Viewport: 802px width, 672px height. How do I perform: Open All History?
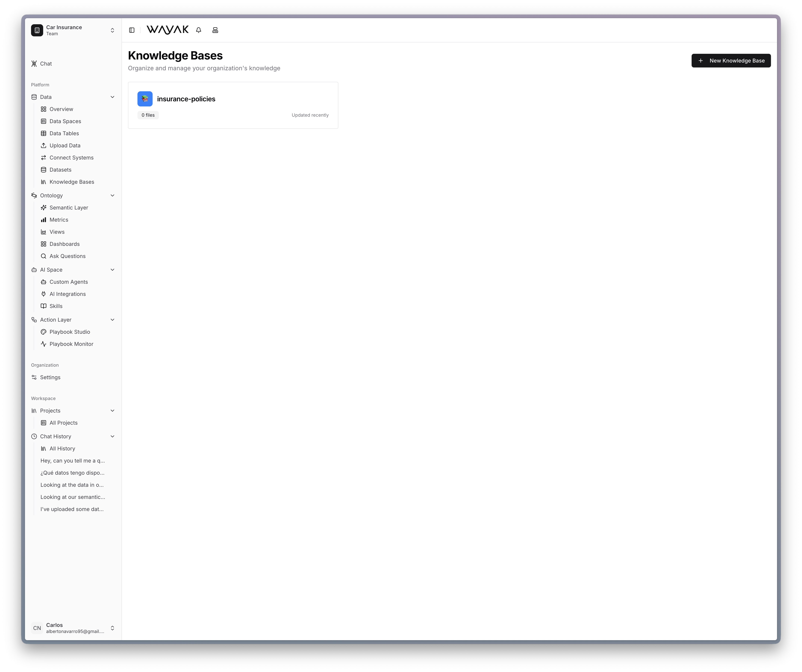point(62,449)
